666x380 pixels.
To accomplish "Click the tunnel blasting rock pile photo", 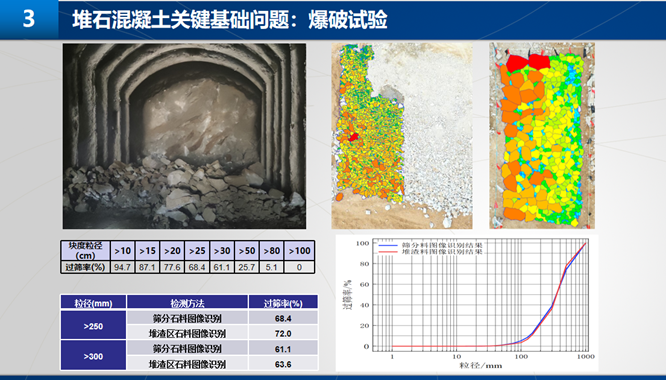I will [x=184, y=136].
